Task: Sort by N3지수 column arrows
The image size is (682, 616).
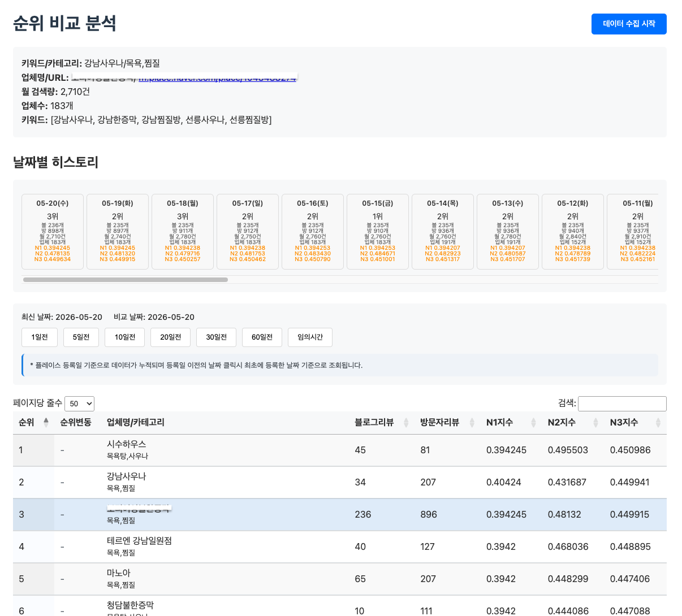Action: click(658, 423)
